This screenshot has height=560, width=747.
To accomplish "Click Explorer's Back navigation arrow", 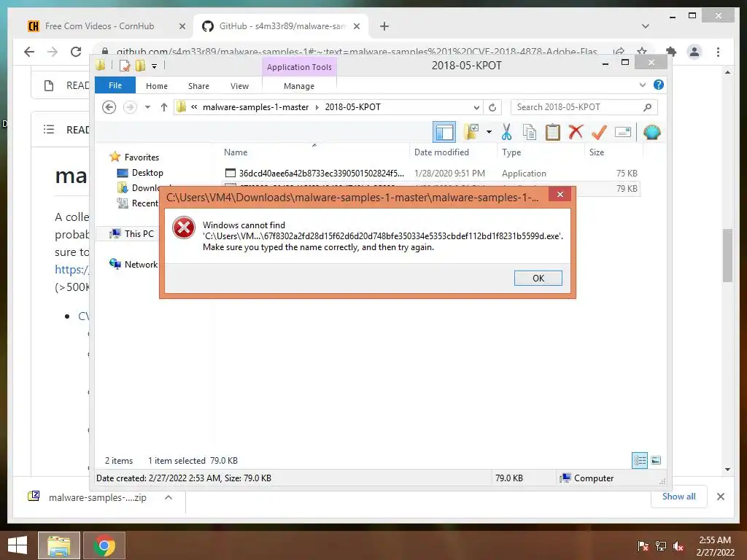I will 109,107.
